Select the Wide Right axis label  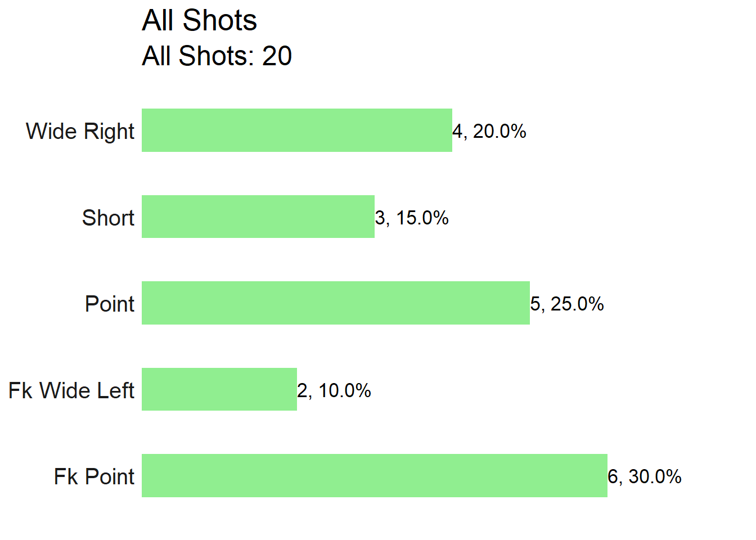coord(80,132)
